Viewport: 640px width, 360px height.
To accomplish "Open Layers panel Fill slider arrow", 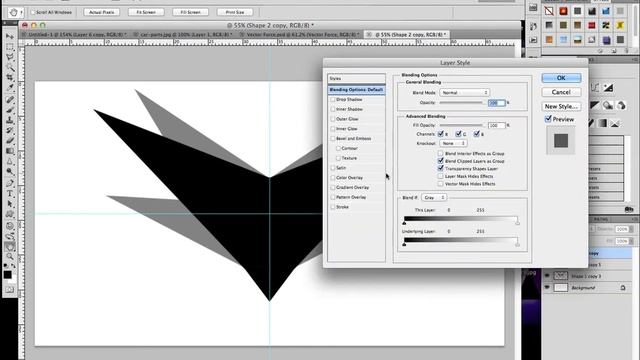I will click(631, 241).
